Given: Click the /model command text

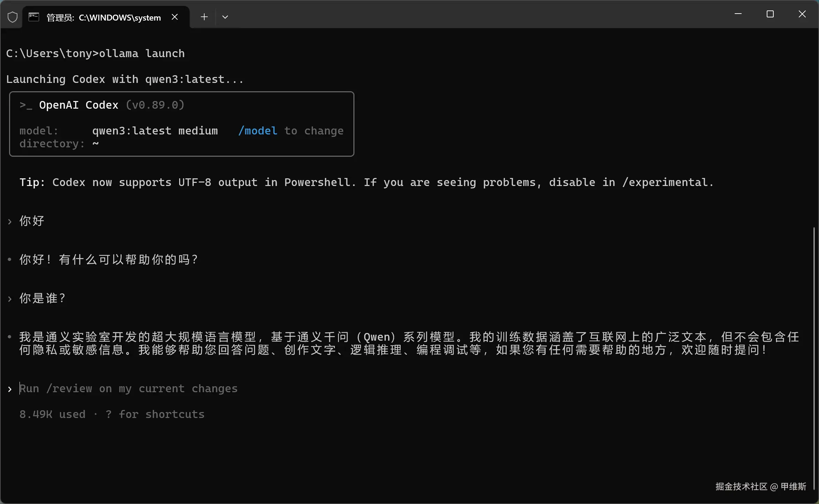Looking at the screenshot, I should coord(258,131).
